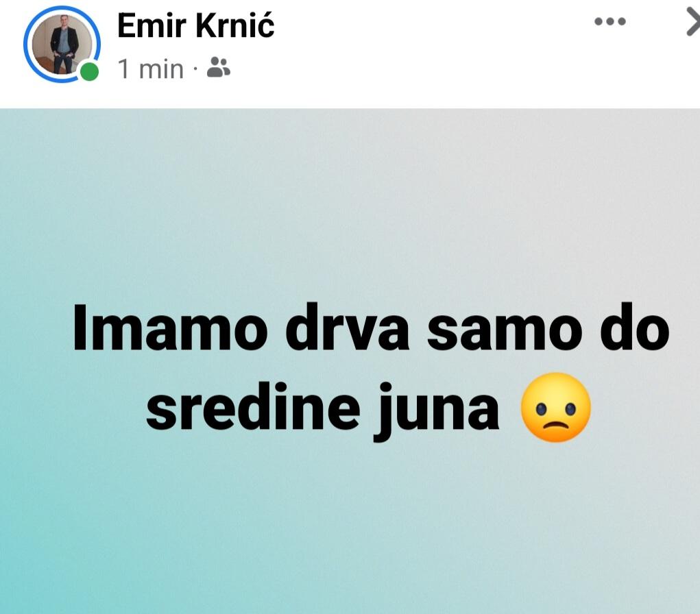
Task: Click the word 'drva' in the status text
Action: point(348,328)
